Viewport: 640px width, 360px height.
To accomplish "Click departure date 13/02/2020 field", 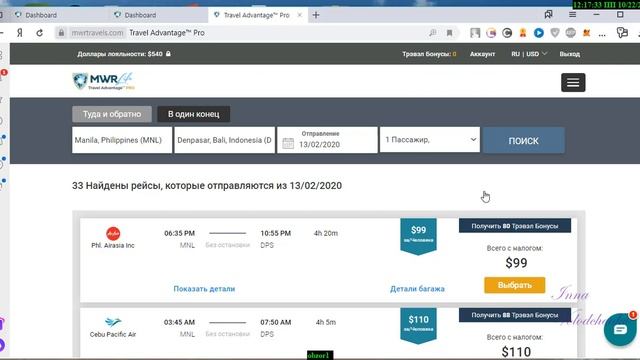I will click(x=327, y=140).
